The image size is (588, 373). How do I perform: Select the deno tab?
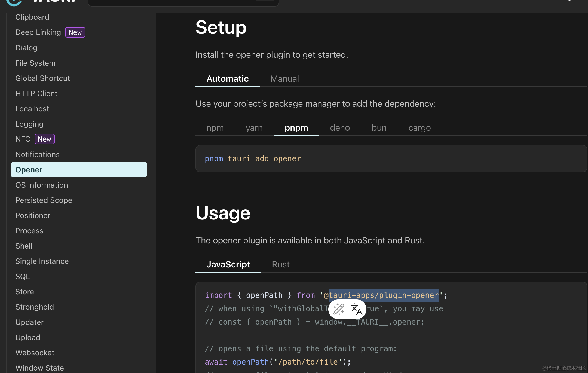[x=339, y=128]
